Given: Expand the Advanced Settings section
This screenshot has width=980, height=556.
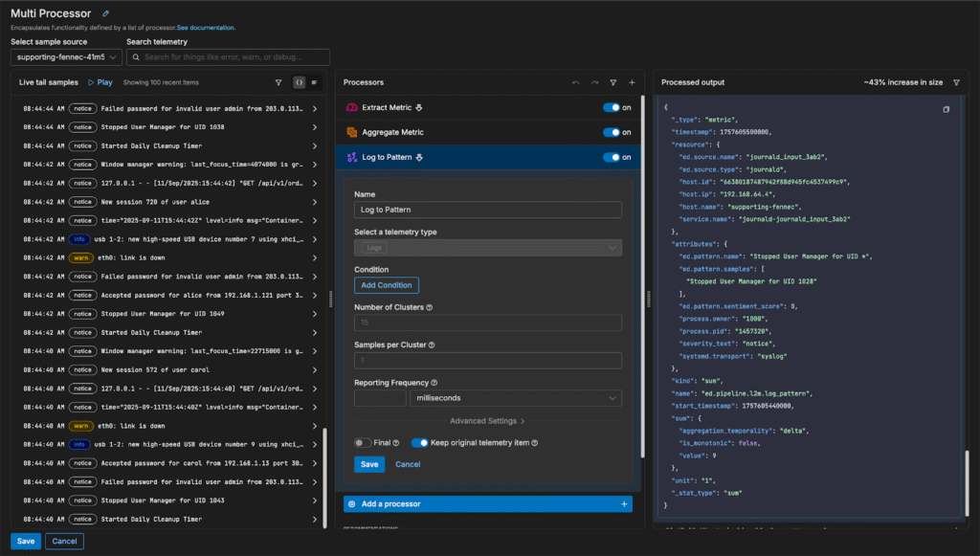Looking at the screenshot, I should point(487,421).
